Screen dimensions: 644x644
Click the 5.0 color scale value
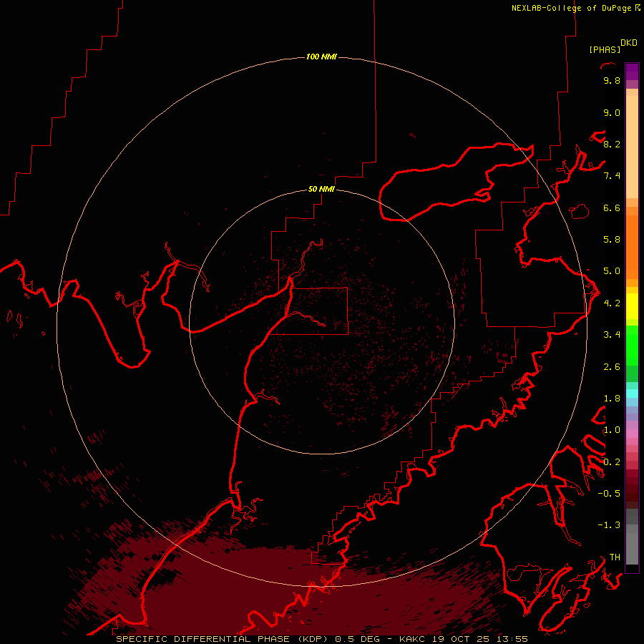coord(612,271)
